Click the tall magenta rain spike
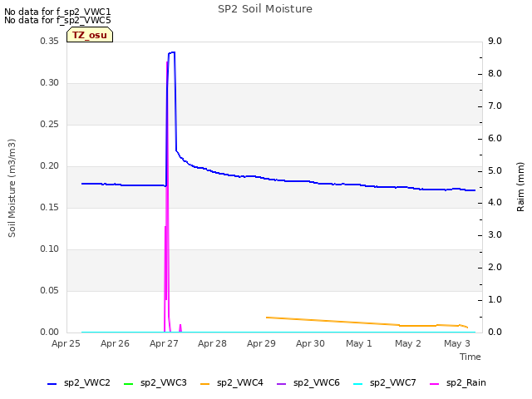The width and height of the screenshot is (532, 399). tap(167, 197)
